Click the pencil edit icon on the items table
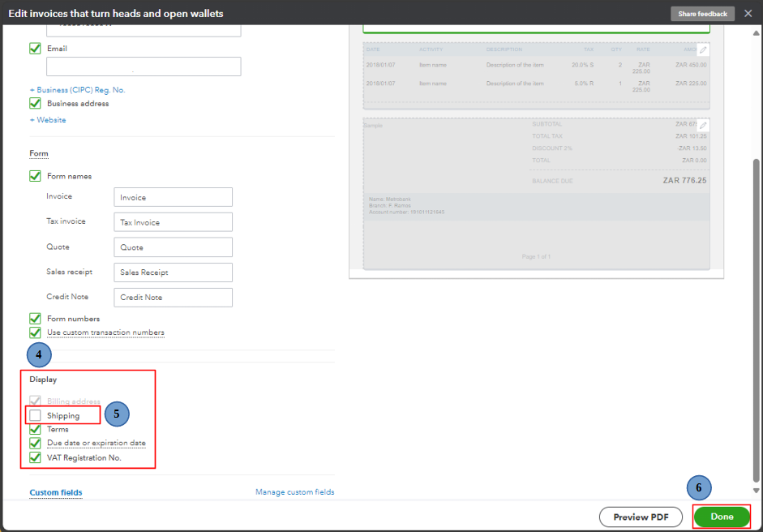This screenshot has height=532, width=763. pyautogui.click(x=703, y=50)
